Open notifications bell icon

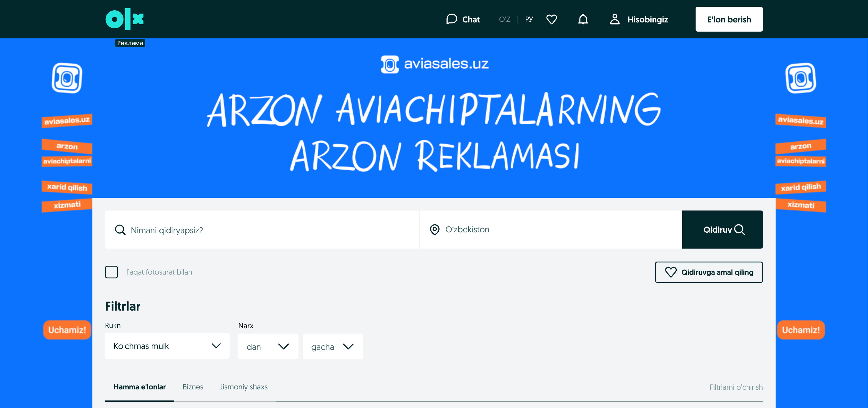click(x=583, y=19)
